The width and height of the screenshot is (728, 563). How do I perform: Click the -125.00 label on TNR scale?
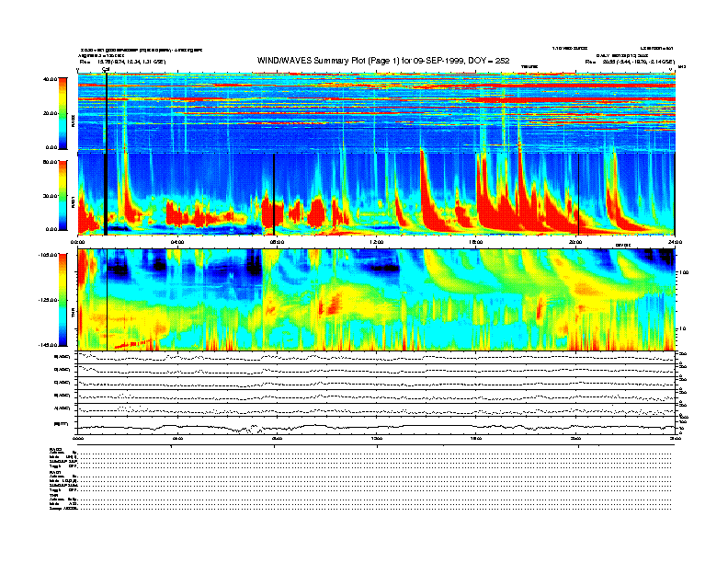pos(49,300)
